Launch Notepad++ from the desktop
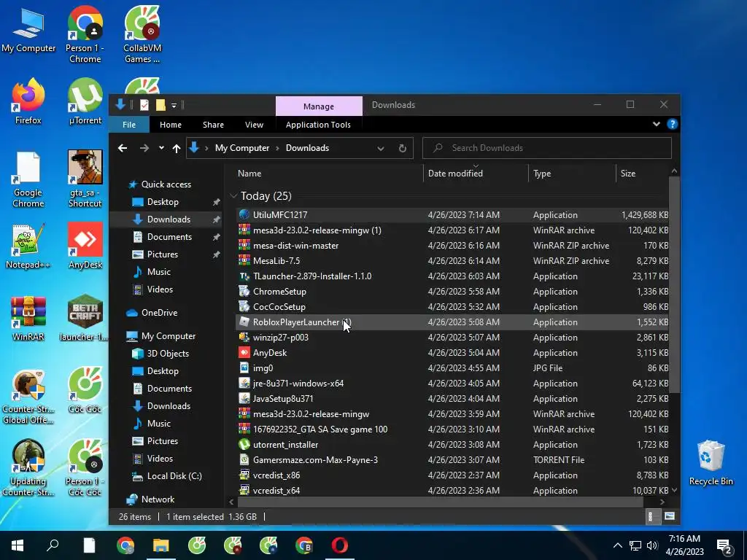This screenshot has height=560, width=747. point(28,246)
